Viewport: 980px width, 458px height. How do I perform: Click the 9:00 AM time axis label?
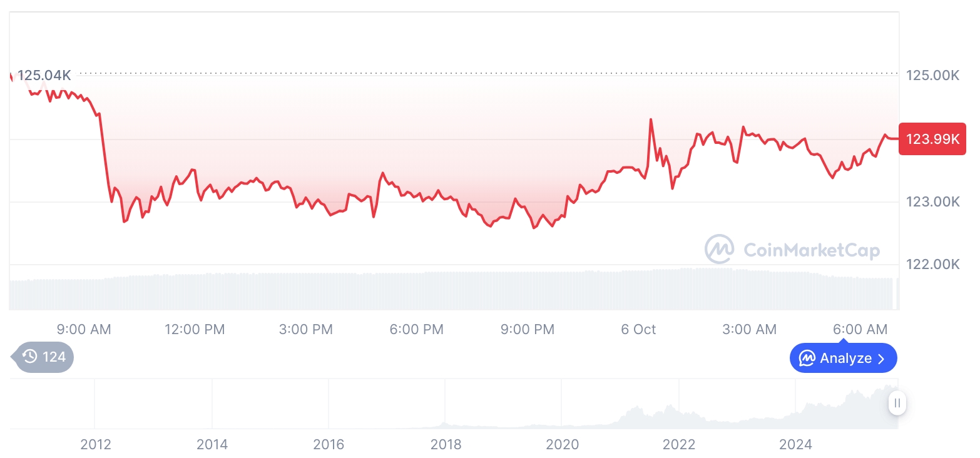tap(83, 329)
